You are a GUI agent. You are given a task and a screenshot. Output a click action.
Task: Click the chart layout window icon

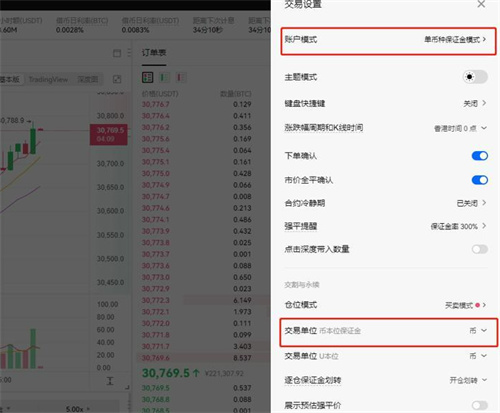tap(117, 53)
